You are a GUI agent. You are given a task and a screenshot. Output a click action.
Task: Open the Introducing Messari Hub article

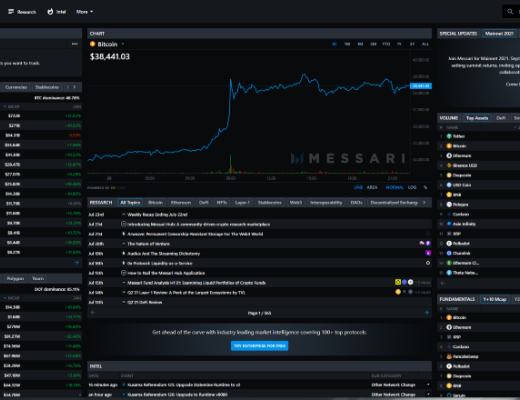(199, 224)
